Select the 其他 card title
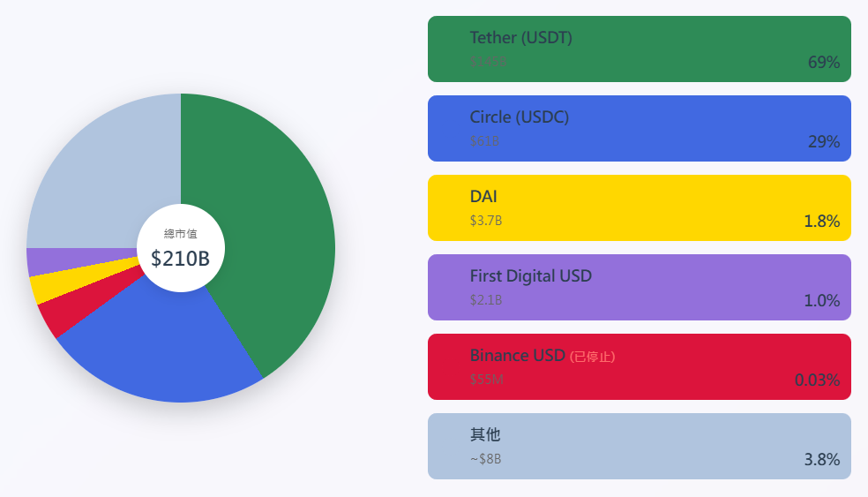The height and width of the screenshot is (497, 868). point(485,435)
